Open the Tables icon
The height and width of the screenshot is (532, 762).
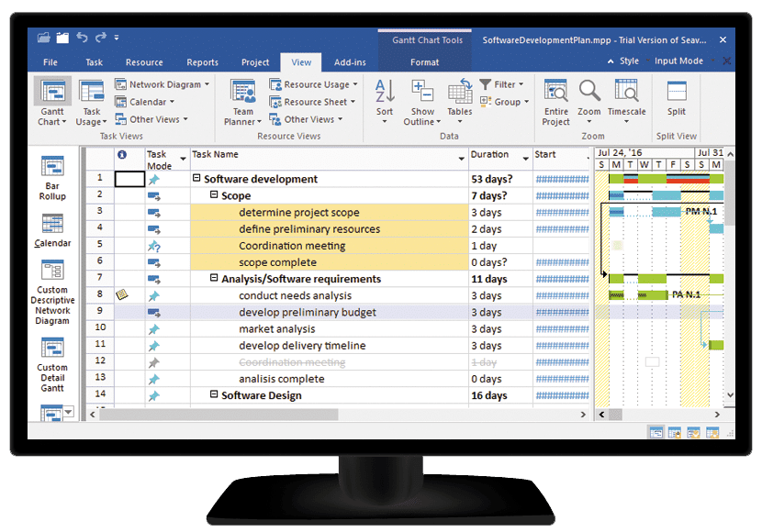point(459,91)
